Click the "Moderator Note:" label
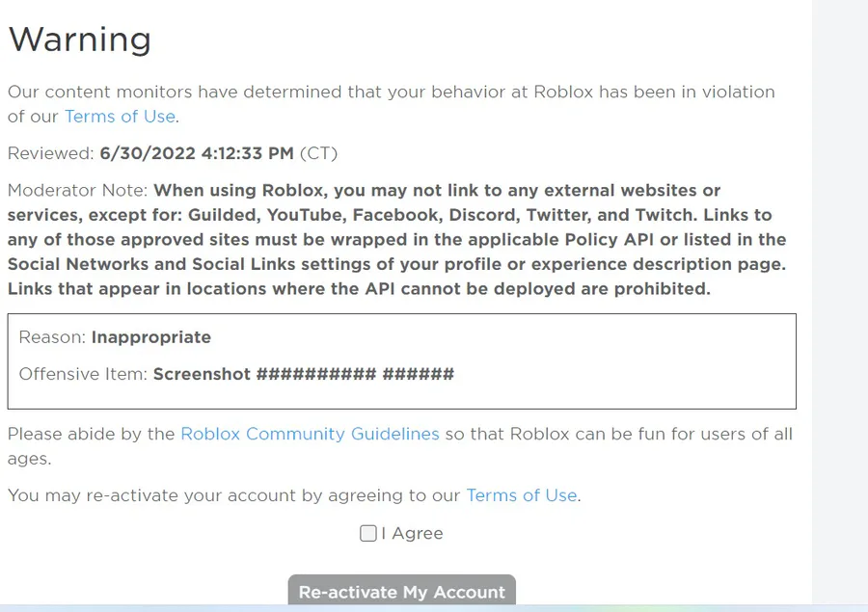Screen dimensions: 868x612 tap(78, 191)
